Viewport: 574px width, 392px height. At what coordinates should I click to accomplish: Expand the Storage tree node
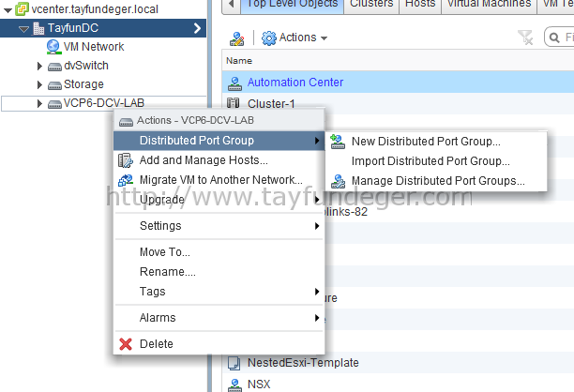[x=39, y=85]
